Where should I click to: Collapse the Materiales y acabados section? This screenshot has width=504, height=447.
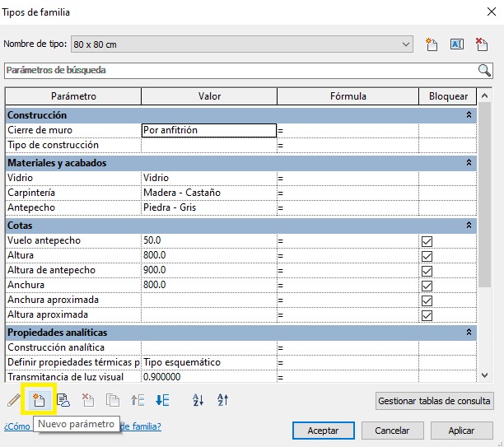[x=469, y=163]
